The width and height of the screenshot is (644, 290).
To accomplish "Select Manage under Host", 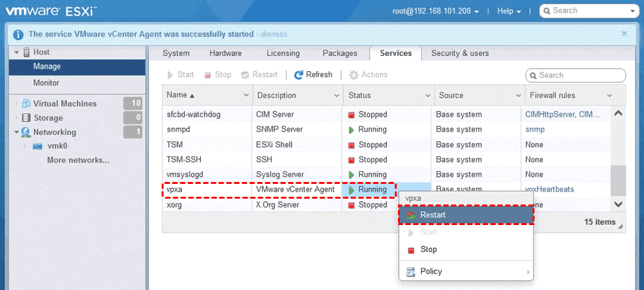I will point(77,66).
